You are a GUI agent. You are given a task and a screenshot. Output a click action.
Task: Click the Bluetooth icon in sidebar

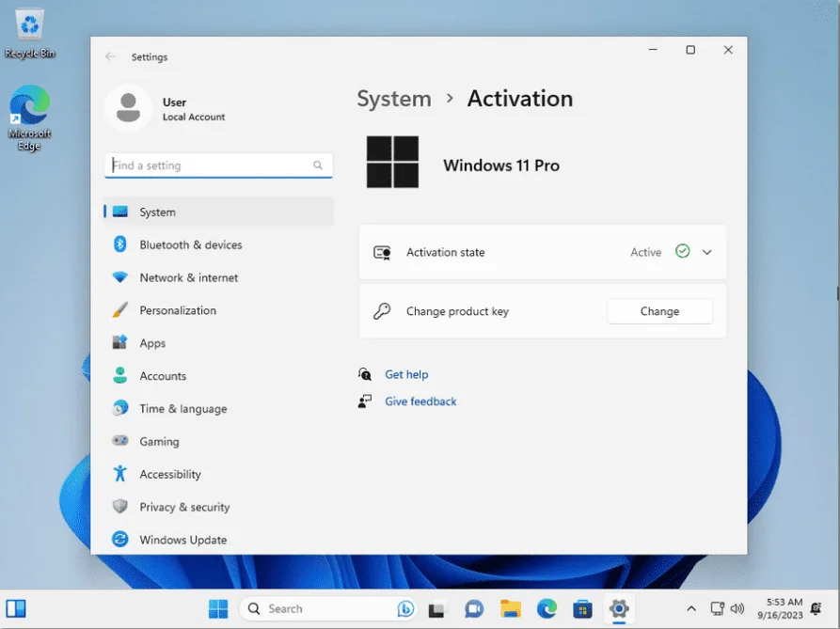pyautogui.click(x=120, y=244)
